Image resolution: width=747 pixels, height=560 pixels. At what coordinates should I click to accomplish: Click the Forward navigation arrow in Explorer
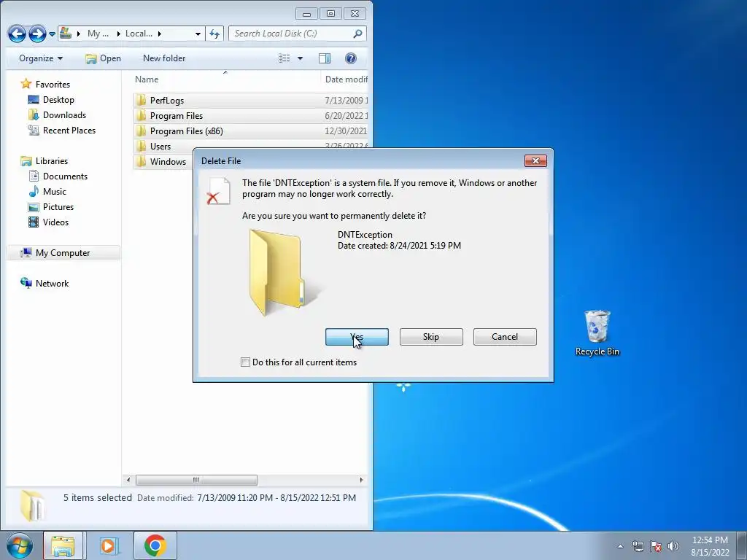point(37,34)
